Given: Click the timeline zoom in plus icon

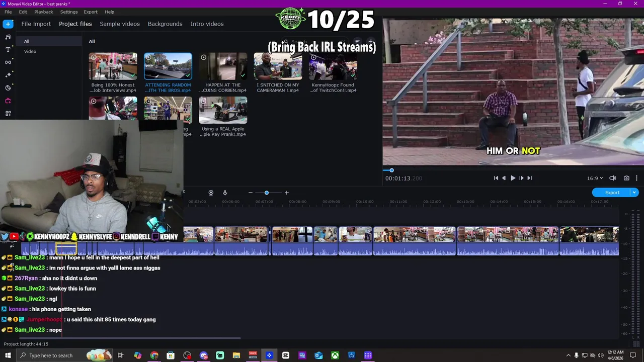Looking at the screenshot, I should (x=287, y=193).
